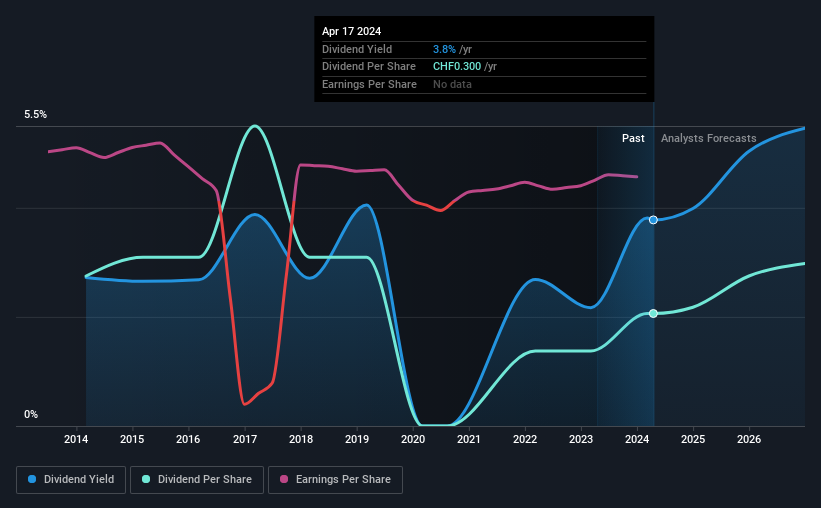The image size is (821, 508).
Task: Click the 2017 x-axis label
Action: pyautogui.click(x=245, y=439)
